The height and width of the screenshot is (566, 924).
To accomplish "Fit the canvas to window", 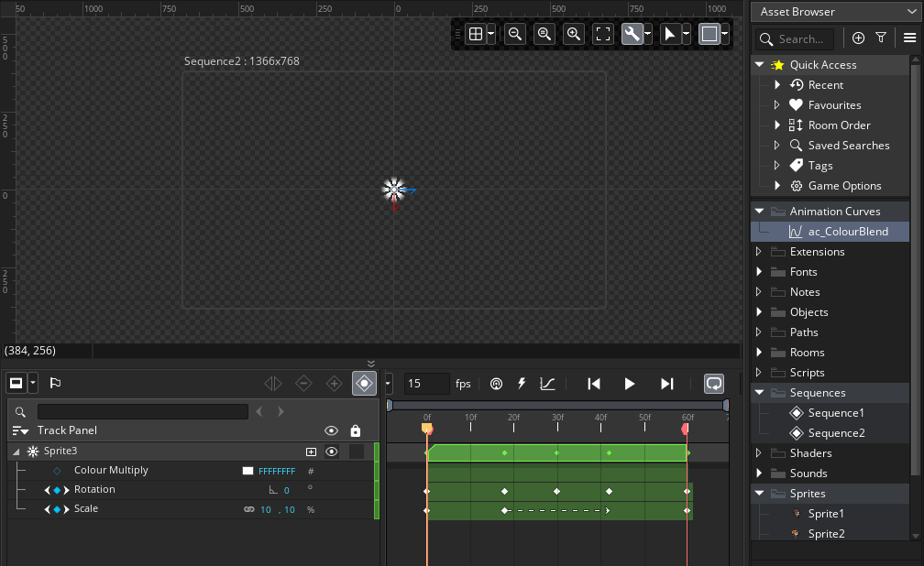I will point(603,34).
